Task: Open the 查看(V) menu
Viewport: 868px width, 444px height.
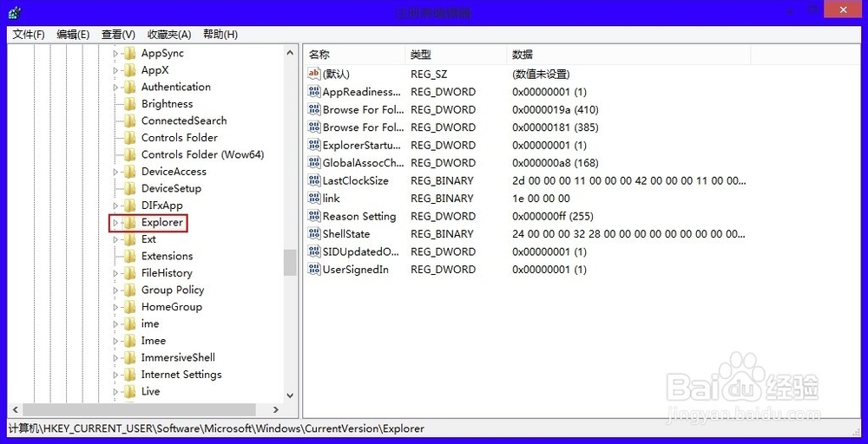Action: pos(118,35)
